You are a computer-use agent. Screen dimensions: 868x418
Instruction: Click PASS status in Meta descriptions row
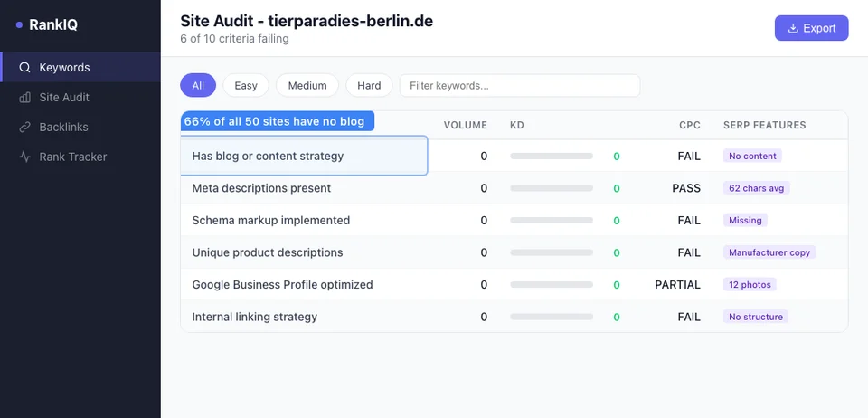(686, 188)
